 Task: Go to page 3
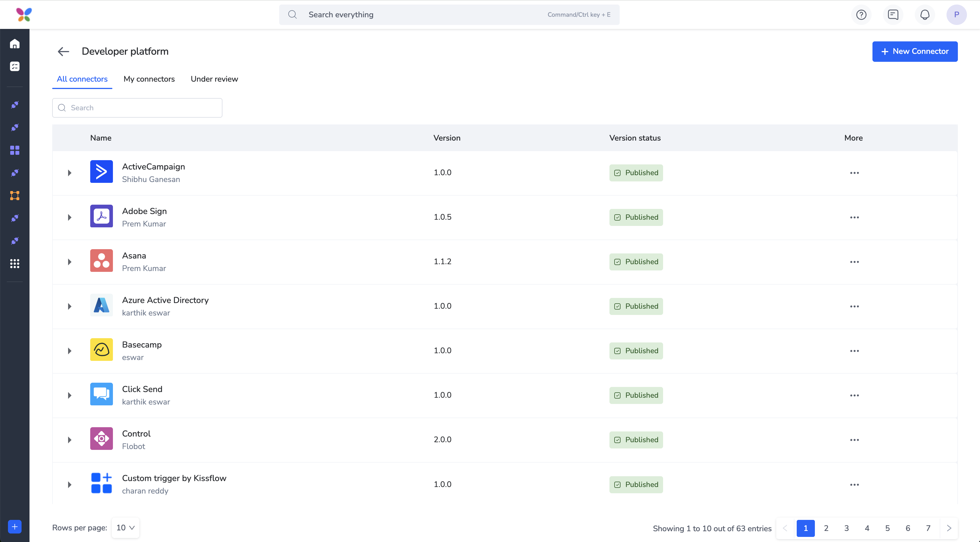846,528
